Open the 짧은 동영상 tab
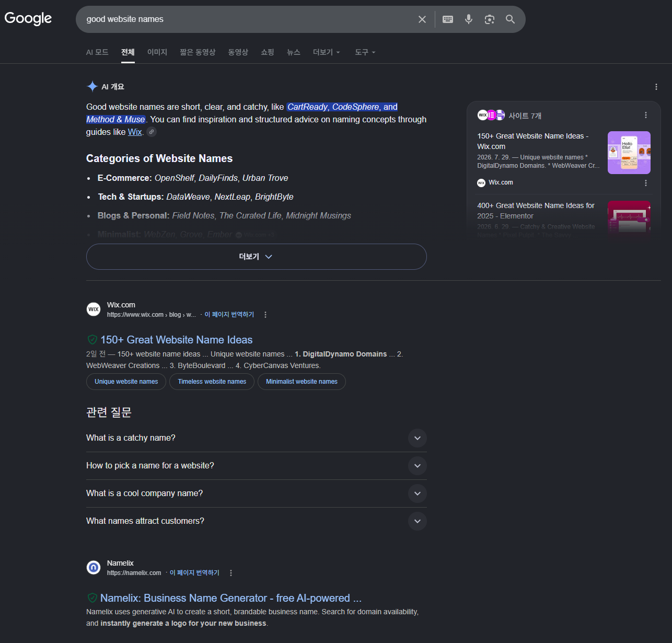The height and width of the screenshot is (643, 672). coord(198,52)
